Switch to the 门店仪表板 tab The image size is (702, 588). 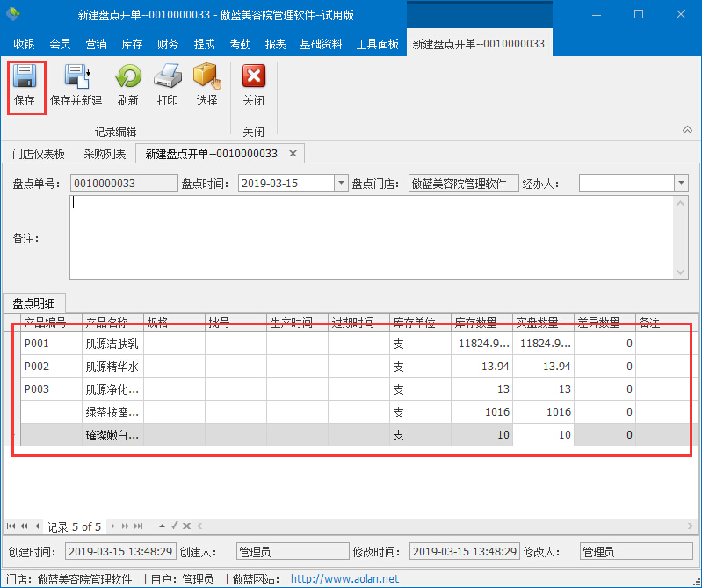(39, 154)
